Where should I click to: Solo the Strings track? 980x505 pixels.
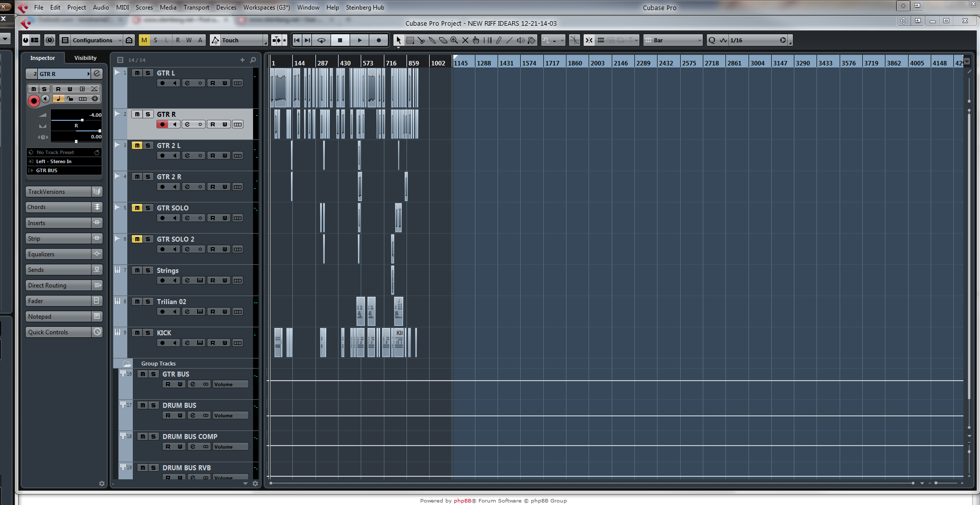pyautogui.click(x=148, y=270)
